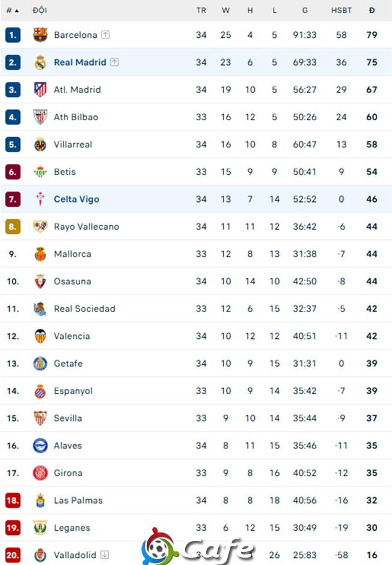The width and height of the screenshot is (392, 565).
Task: Click the Girona red crest
Action: [40, 473]
